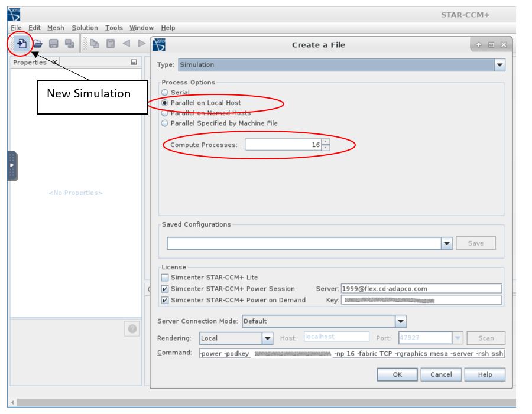Open the Saved Configurations dropdown
The image size is (532, 414).
coord(446,243)
